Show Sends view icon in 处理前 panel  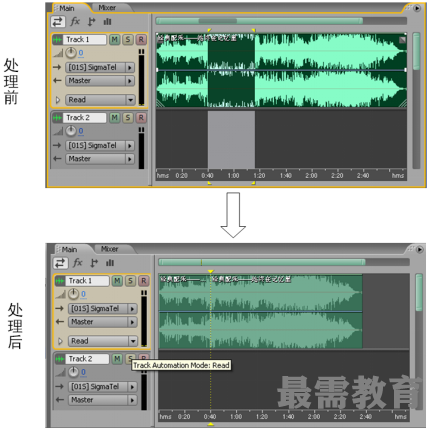[x=91, y=22]
